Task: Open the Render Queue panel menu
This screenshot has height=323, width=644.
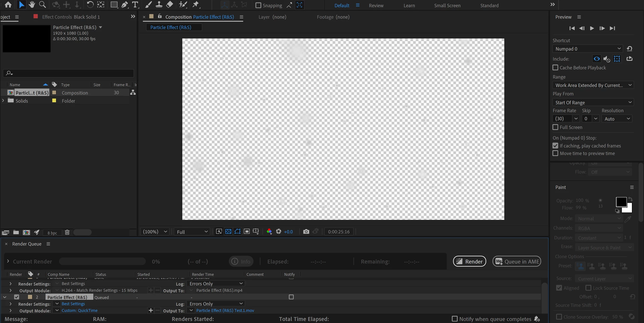Action: [48, 244]
